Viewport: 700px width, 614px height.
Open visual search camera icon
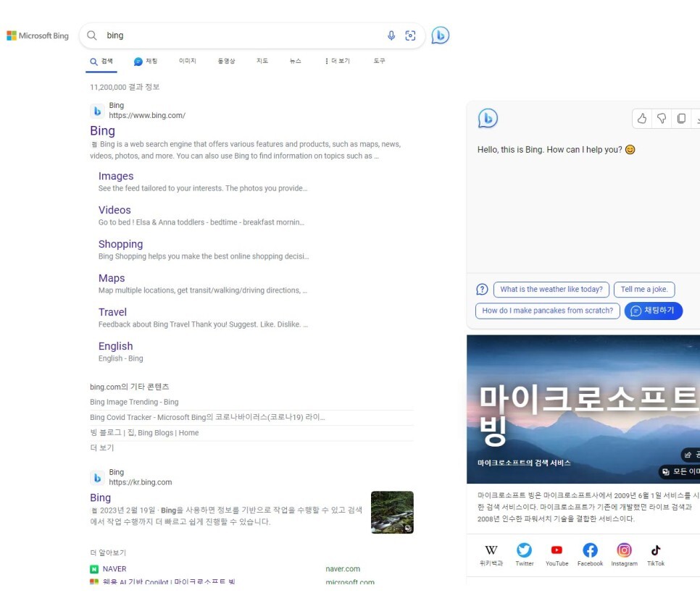click(x=410, y=35)
